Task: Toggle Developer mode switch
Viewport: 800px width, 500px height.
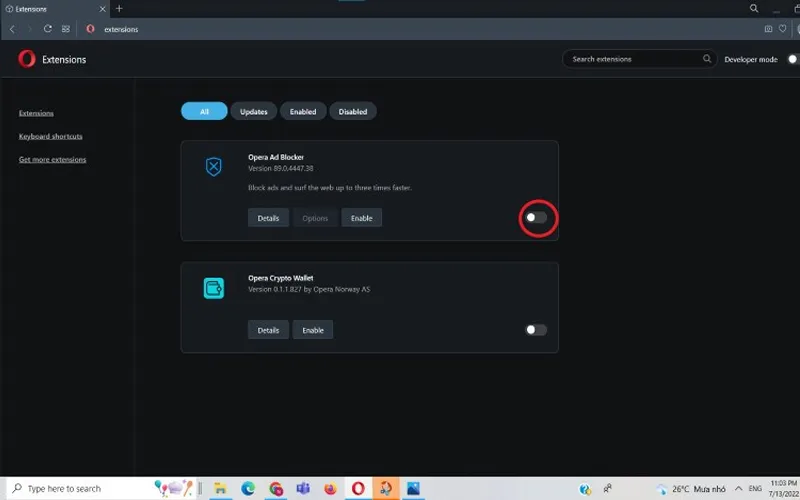Action: click(793, 59)
